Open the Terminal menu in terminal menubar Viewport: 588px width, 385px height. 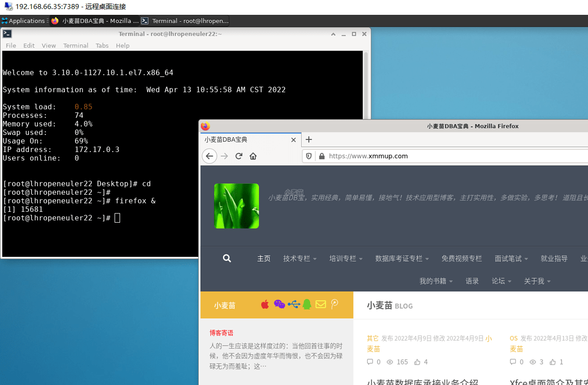click(x=76, y=46)
